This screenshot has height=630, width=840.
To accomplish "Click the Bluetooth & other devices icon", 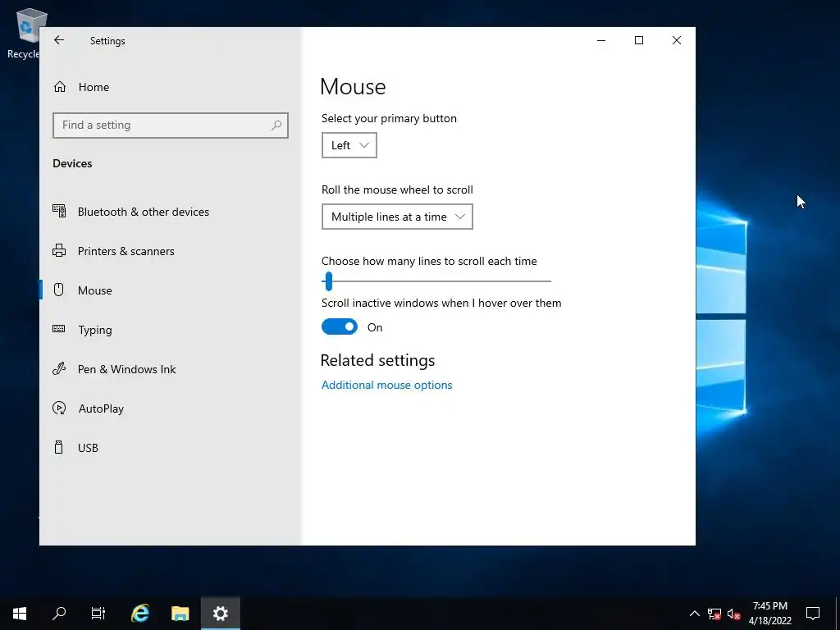I will click(x=59, y=211).
